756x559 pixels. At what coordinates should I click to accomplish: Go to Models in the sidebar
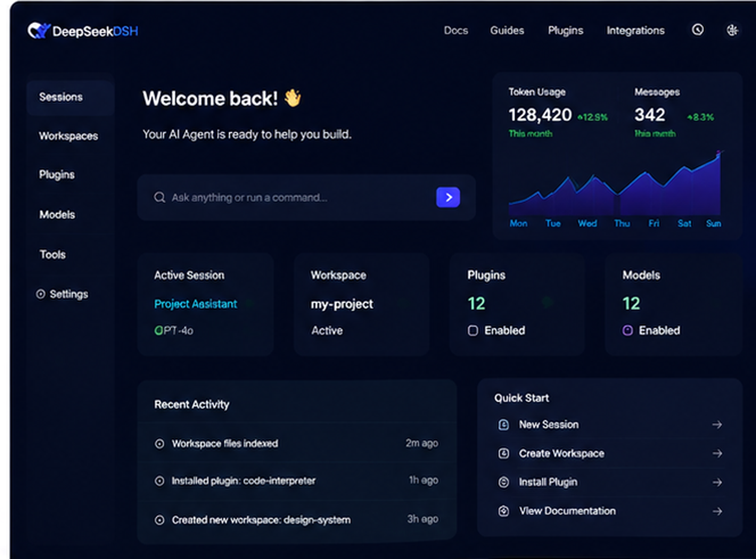click(57, 215)
